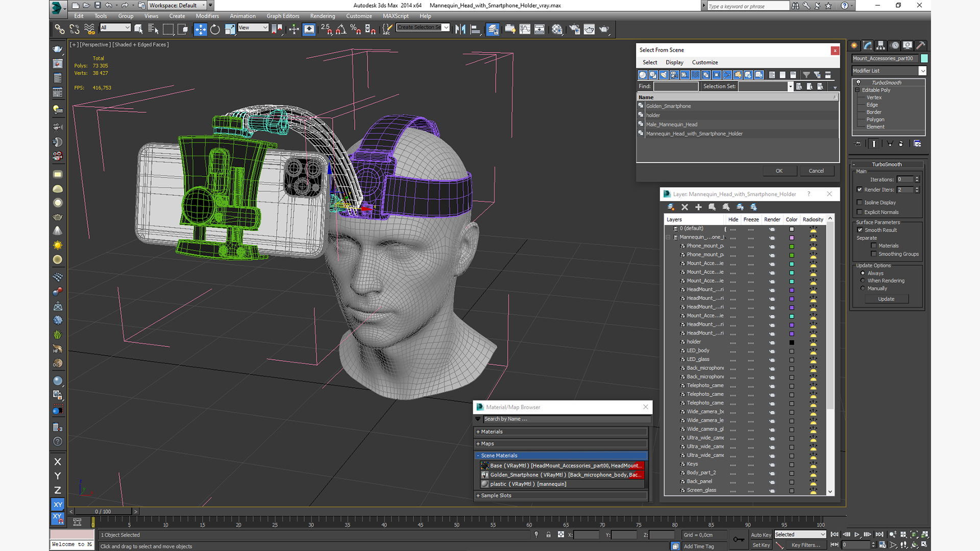Switch to the Utilities command panel

pyautogui.click(x=921, y=45)
